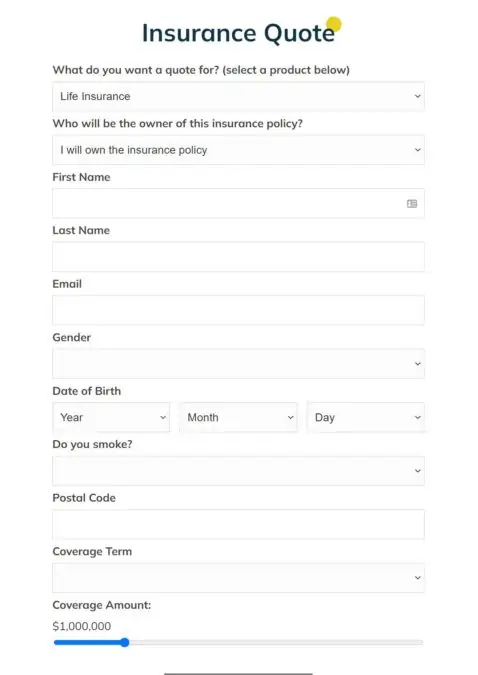This screenshot has height=675, width=478.
Task: Click into the Email field
Action: [x=238, y=310]
